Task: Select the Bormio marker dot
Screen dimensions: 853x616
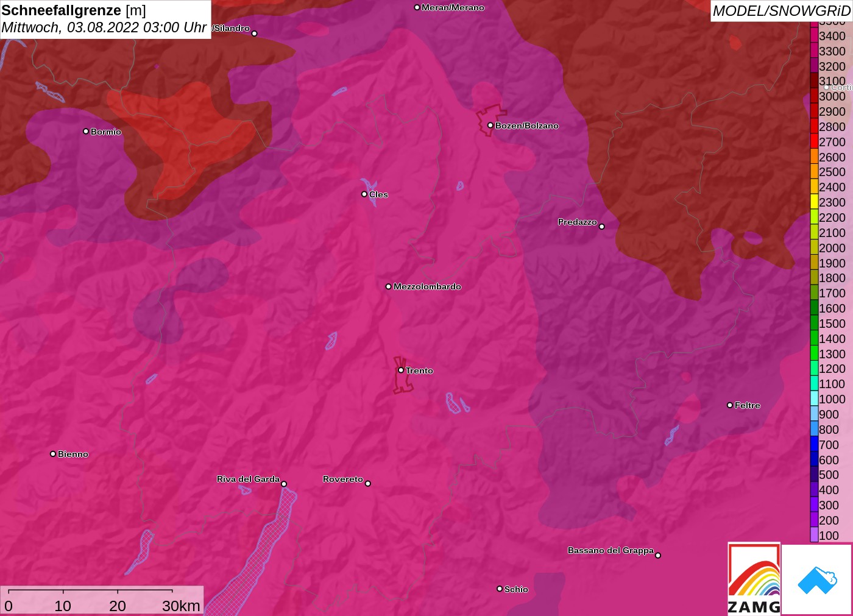Action: pyautogui.click(x=86, y=131)
